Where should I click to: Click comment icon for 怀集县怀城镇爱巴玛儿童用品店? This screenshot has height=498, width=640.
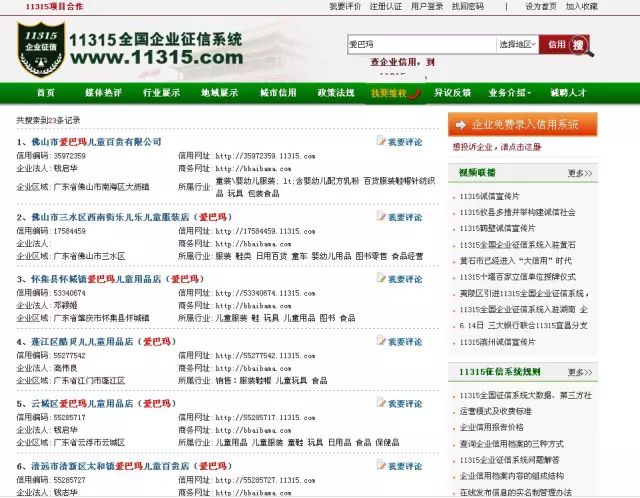381,279
